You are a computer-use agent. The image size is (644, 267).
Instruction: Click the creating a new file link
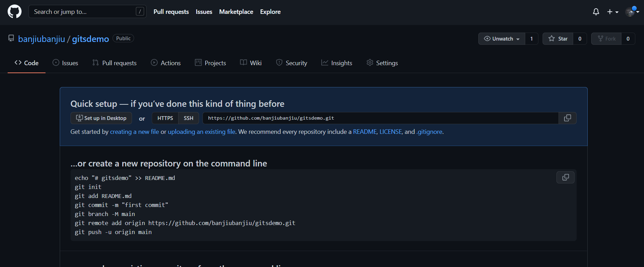[x=134, y=132]
